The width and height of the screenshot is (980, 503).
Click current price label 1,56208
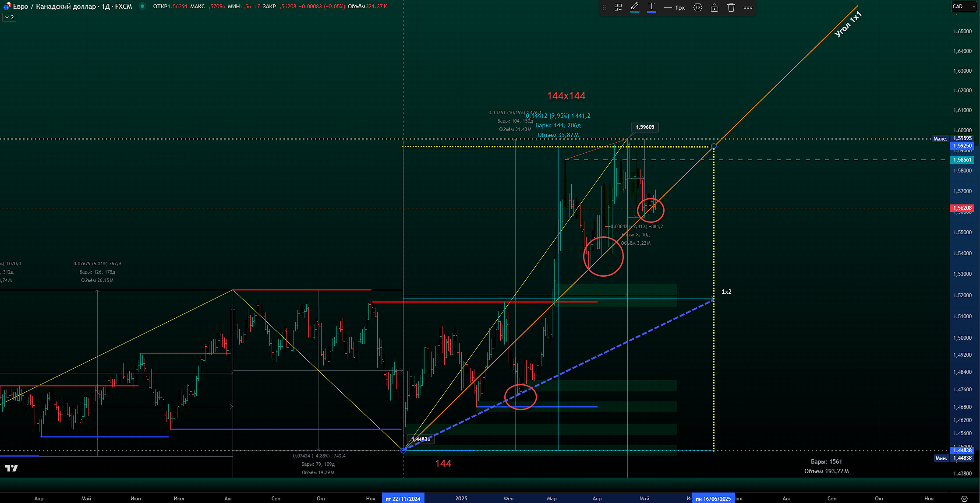pos(962,208)
